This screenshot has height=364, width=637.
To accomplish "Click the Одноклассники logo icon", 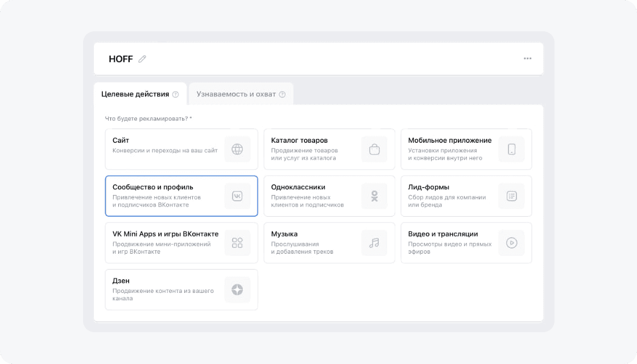I will tap(374, 196).
